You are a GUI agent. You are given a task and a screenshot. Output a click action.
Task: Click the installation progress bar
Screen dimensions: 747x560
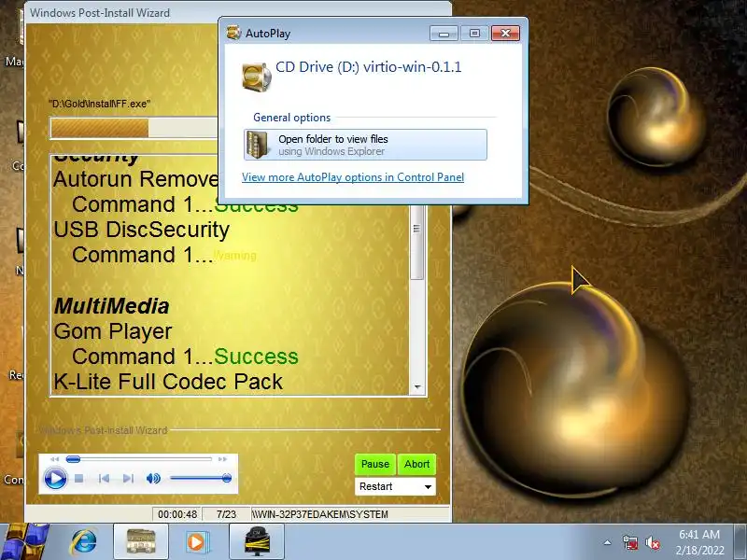point(134,128)
